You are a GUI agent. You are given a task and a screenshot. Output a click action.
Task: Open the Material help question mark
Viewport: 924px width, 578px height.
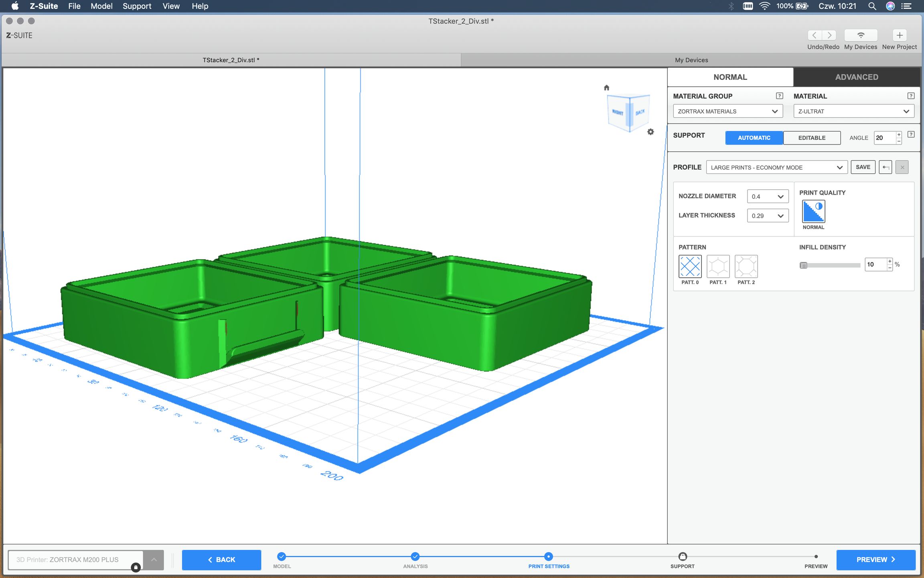click(x=911, y=96)
